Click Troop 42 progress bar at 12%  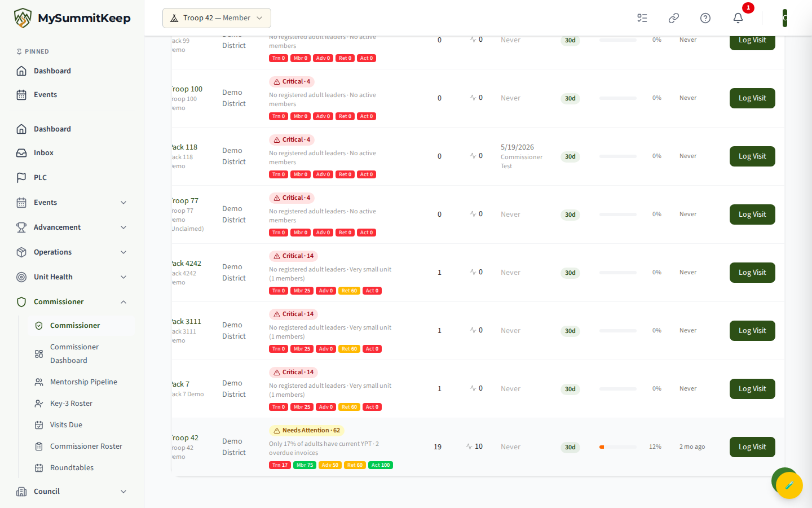coord(618,447)
